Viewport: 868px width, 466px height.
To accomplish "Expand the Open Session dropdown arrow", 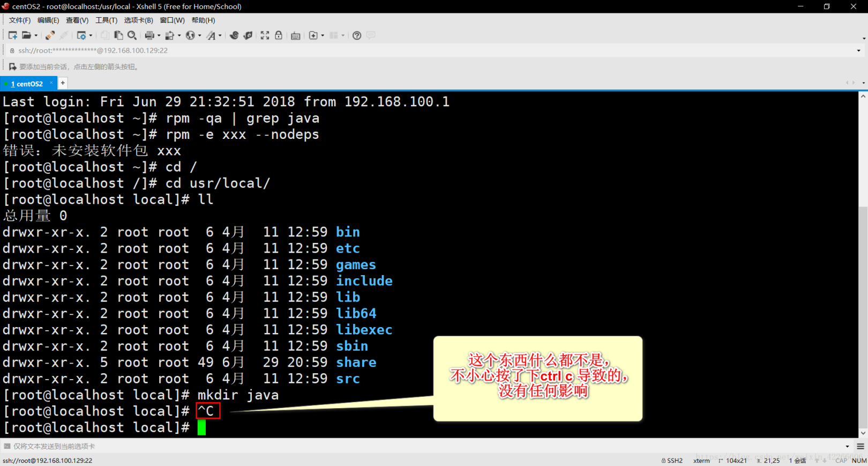I will (36, 35).
